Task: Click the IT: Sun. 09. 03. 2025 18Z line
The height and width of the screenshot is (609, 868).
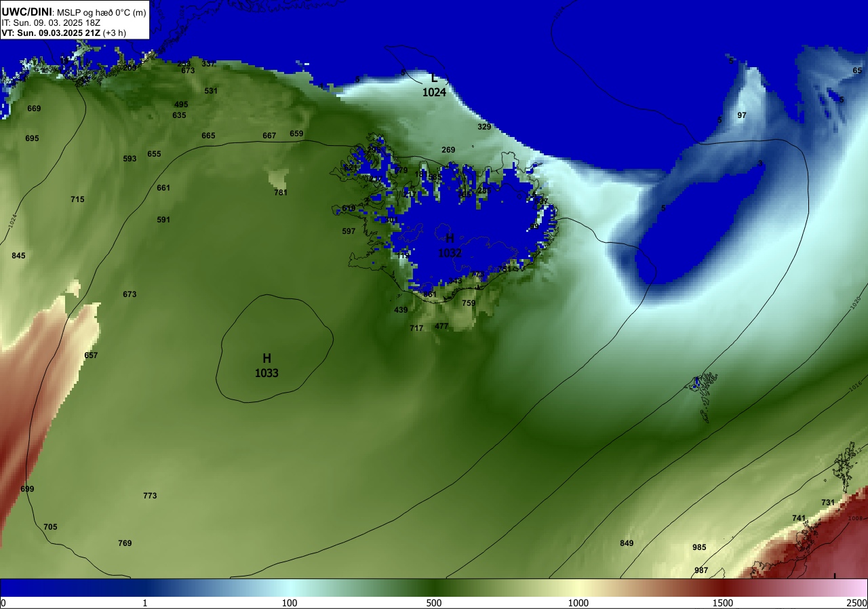Action: pos(50,22)
